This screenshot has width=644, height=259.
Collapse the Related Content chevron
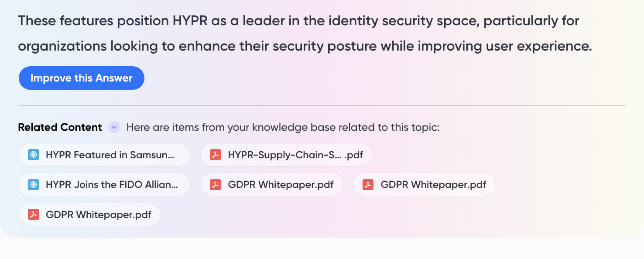[x=114, y=127]
